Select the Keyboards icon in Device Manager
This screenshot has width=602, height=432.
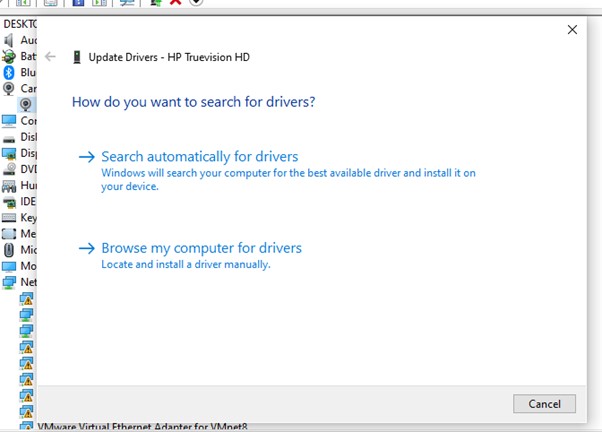[9, 218]
